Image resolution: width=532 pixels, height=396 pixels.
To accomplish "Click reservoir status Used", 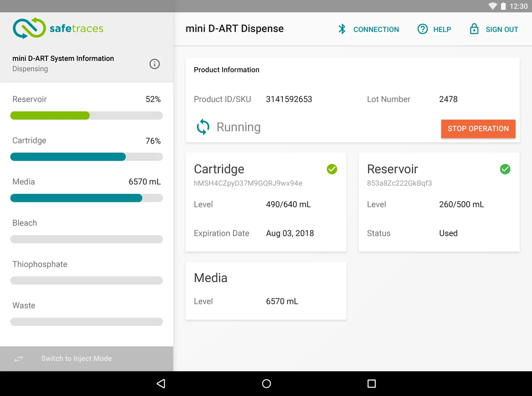I will (448, 233).
